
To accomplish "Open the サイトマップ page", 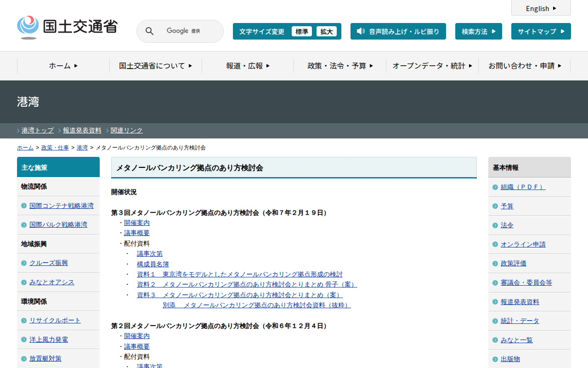I will point(541,31).
